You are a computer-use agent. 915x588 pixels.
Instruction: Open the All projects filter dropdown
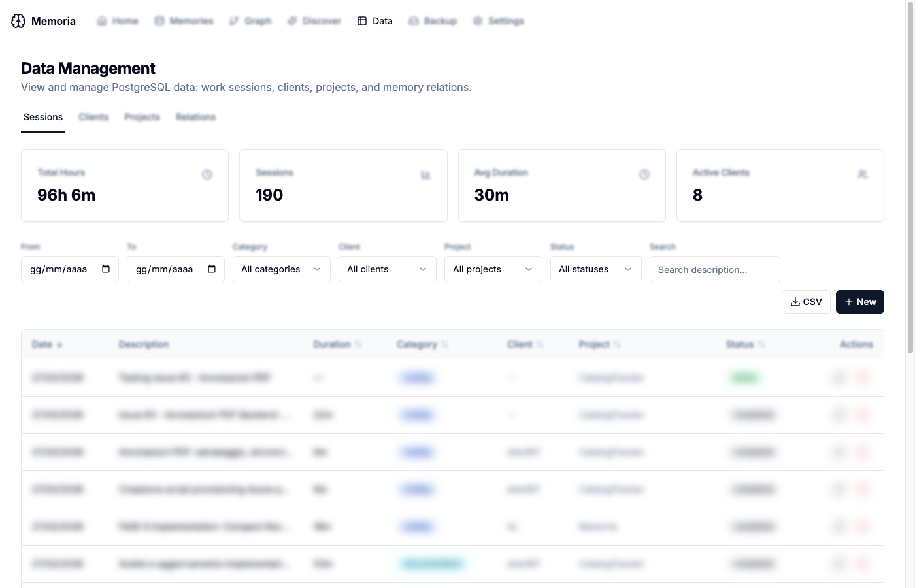click(x=493, y=269)
